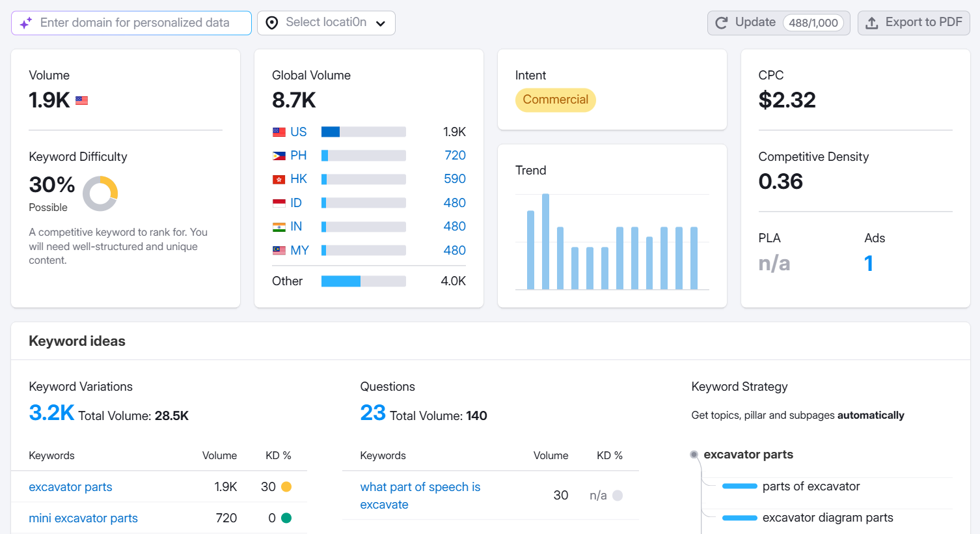This screenshot has width=980, height=534.
Task: Click the Keyword Difficulty gauge graphic
Action: [x=100, y=193]
